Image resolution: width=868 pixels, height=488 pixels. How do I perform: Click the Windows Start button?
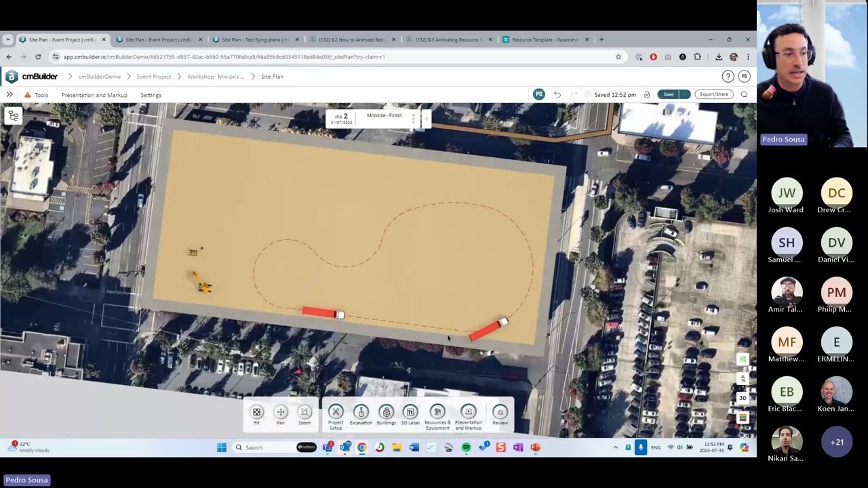(222, 447)
